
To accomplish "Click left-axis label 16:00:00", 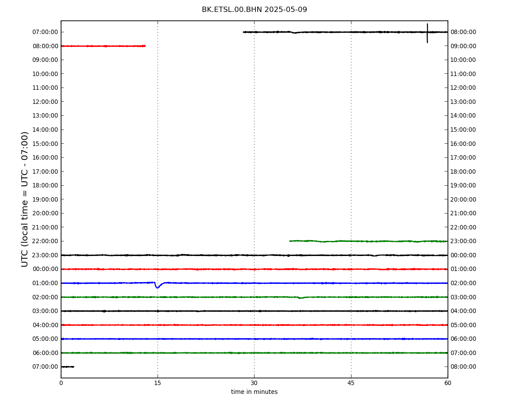I will click(45, 158).
